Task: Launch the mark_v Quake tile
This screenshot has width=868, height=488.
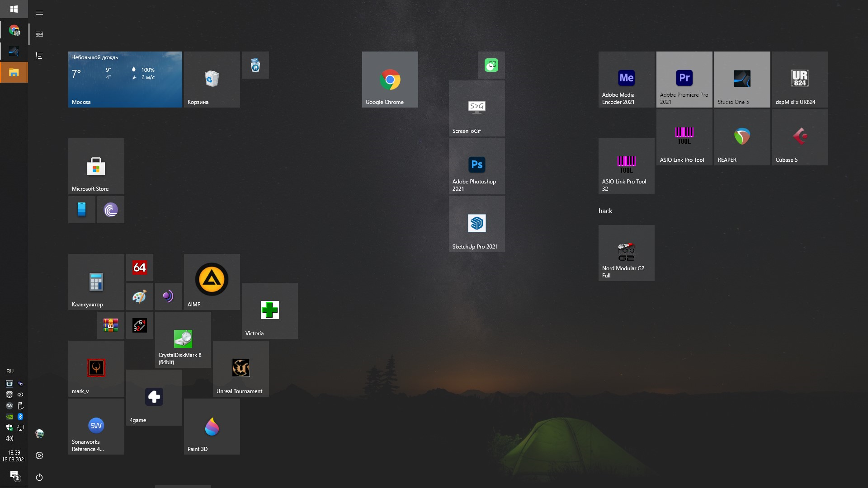Action: [x=96, y=369]
